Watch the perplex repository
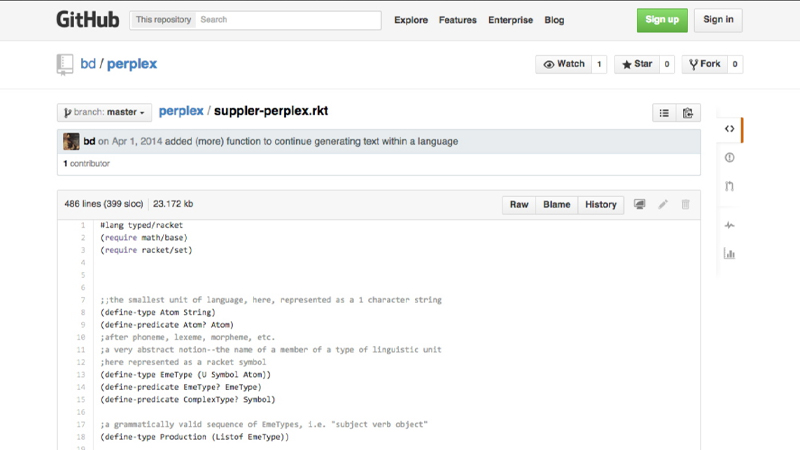Image resolution: width=800 pixels, height=450 pixels. point(564,64)
